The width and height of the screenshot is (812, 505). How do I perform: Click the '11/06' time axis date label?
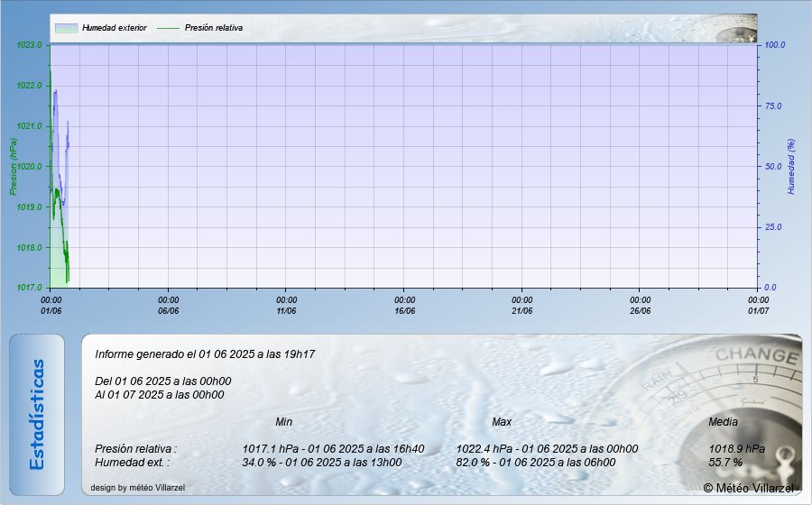(x=286, y=311)
